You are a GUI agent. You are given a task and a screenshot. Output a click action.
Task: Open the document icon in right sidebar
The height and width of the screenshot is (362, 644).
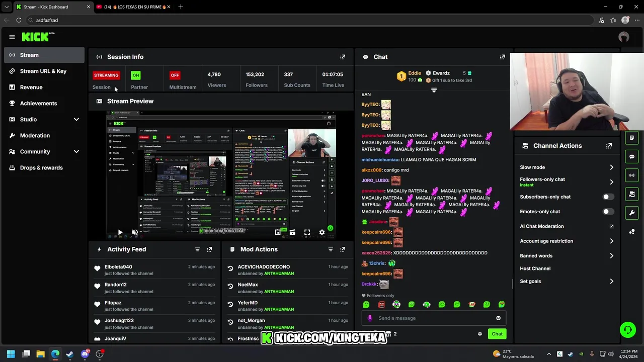coord(632,138)
